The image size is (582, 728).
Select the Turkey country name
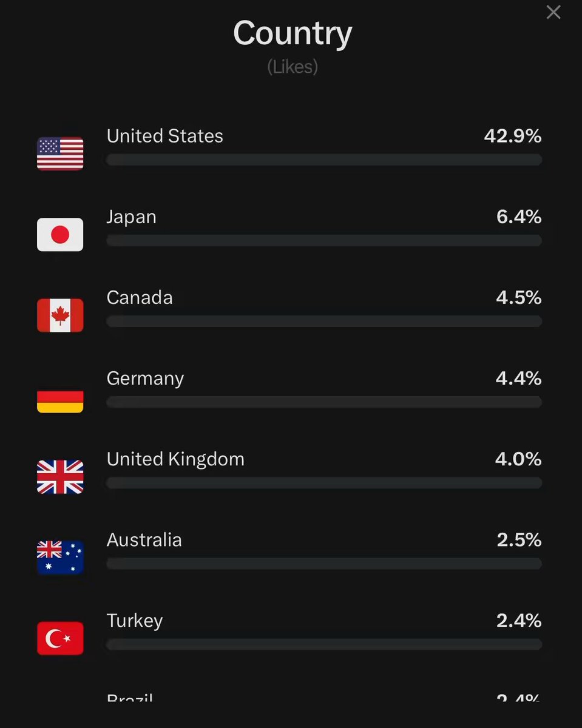tap(135, 621)
